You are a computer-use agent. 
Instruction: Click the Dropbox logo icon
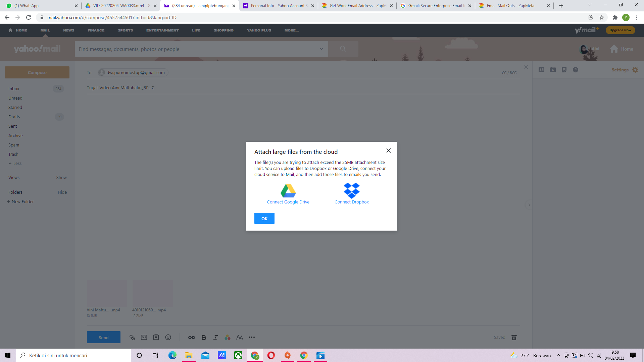point(351,190)
